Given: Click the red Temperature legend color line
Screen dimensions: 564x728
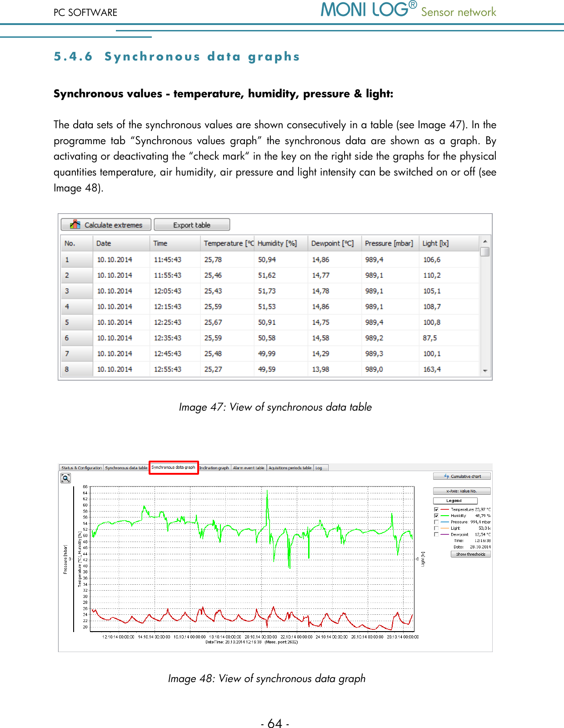Looking at the screenshot, I should 444,510.
